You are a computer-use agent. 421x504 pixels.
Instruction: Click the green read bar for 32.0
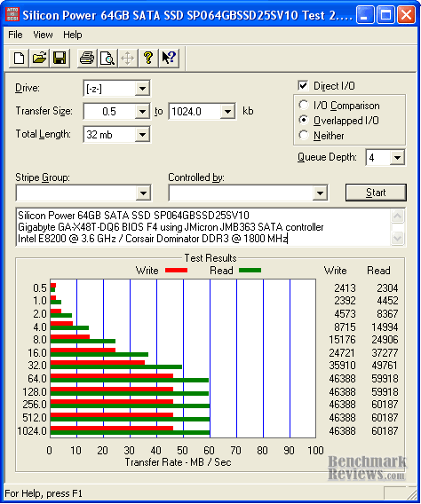(x=116, y=367)
